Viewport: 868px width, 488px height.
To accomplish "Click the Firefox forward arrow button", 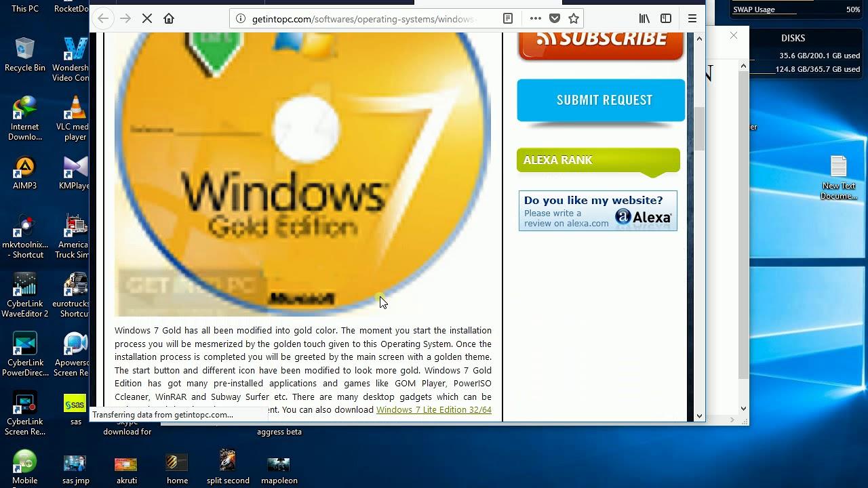I will pyautogui.click(x=125, y=19).
